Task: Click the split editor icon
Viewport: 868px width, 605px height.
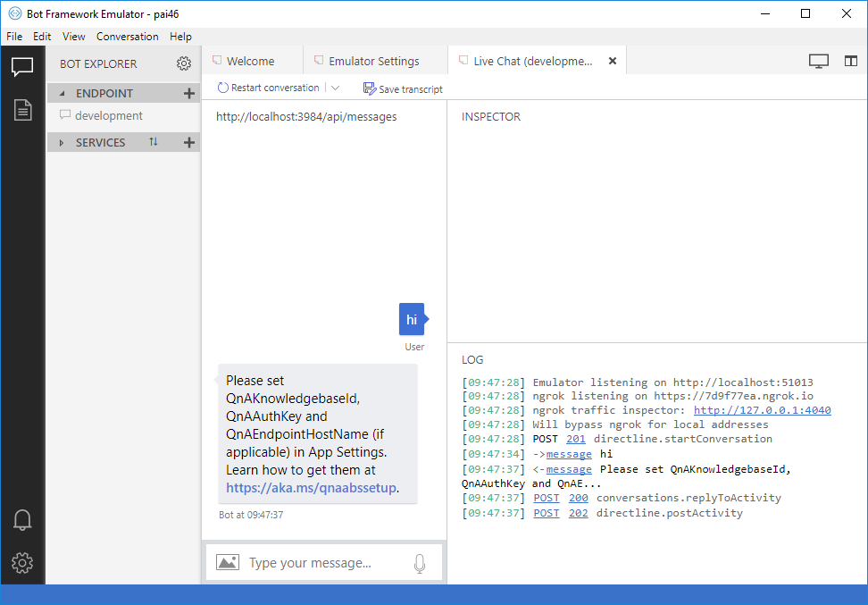Action: click(x=851, y=61)
